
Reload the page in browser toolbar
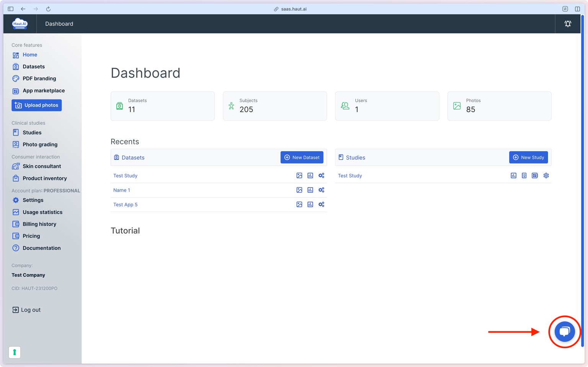click(x=48, y=9)
